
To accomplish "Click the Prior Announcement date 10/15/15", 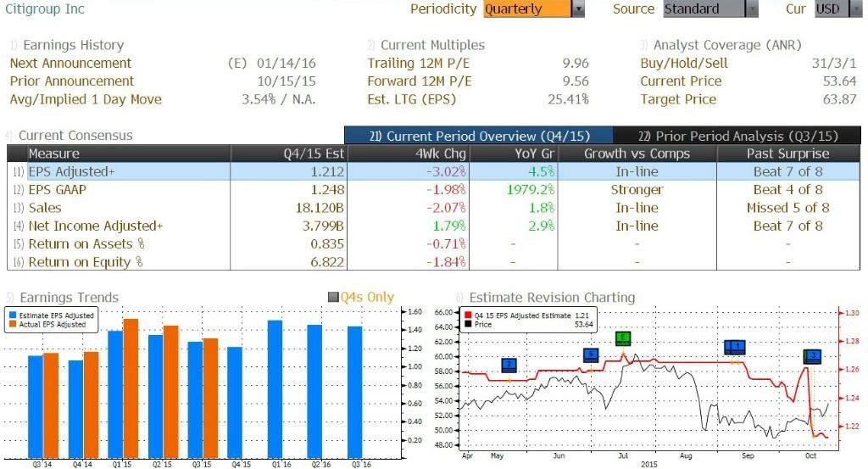I will click(287, 81).
